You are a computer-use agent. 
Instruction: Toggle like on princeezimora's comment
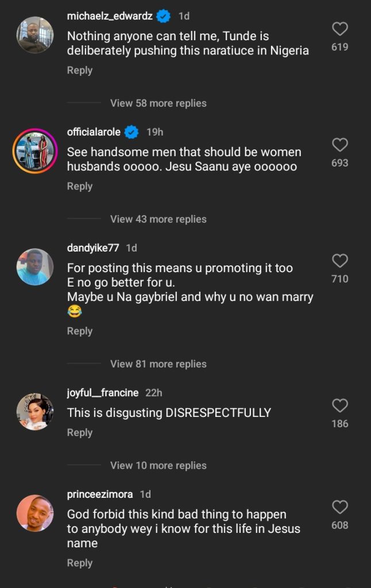tap(339, 508)
